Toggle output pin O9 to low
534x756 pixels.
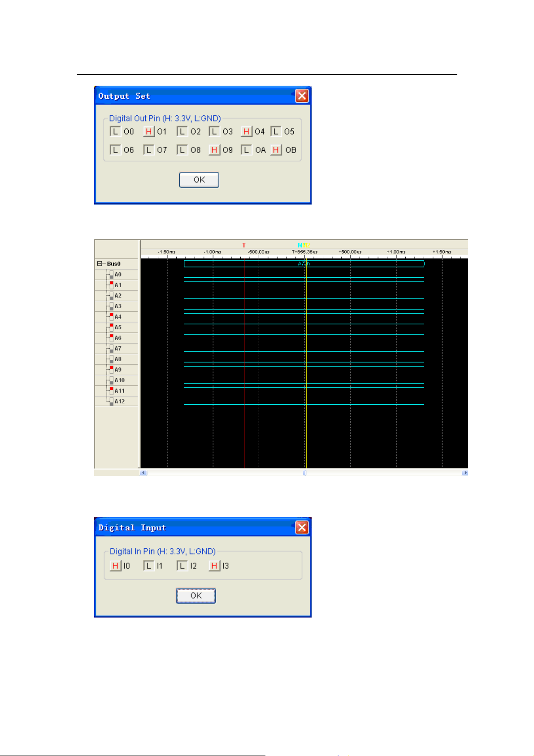point(214,150)
